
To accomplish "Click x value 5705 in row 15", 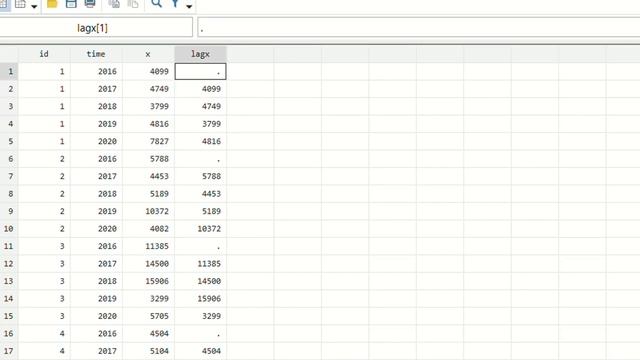I will click(x=149, y=316).
